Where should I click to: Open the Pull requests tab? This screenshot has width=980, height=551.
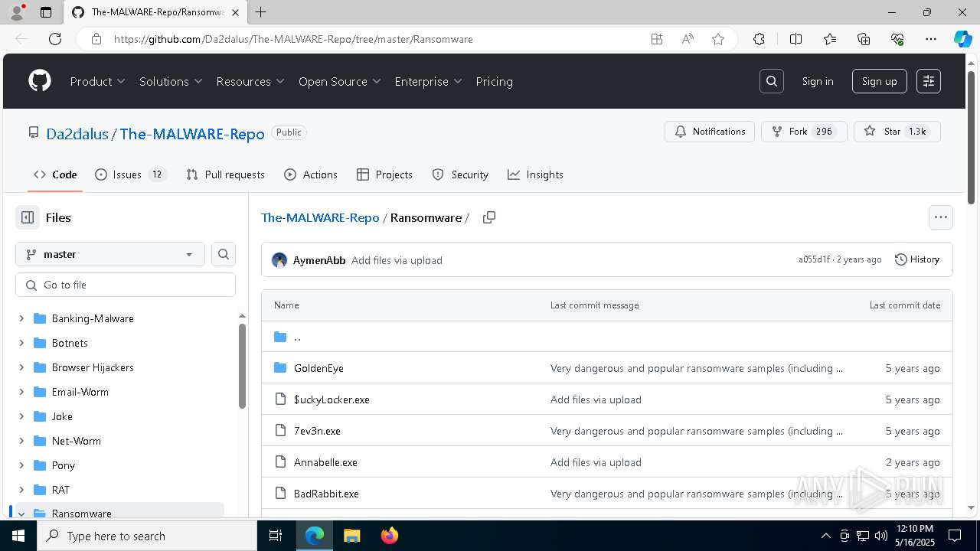[x=226, y=174]
